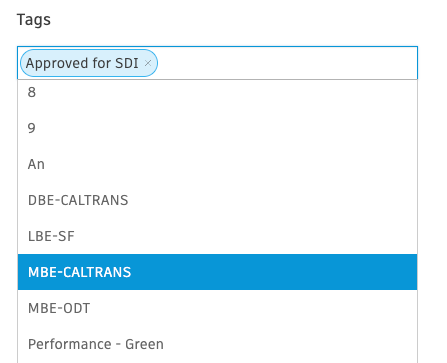Image resolution: width=447 pixels, height=363 pixels.
Task: Click the Tags field label
Action: 34,20
